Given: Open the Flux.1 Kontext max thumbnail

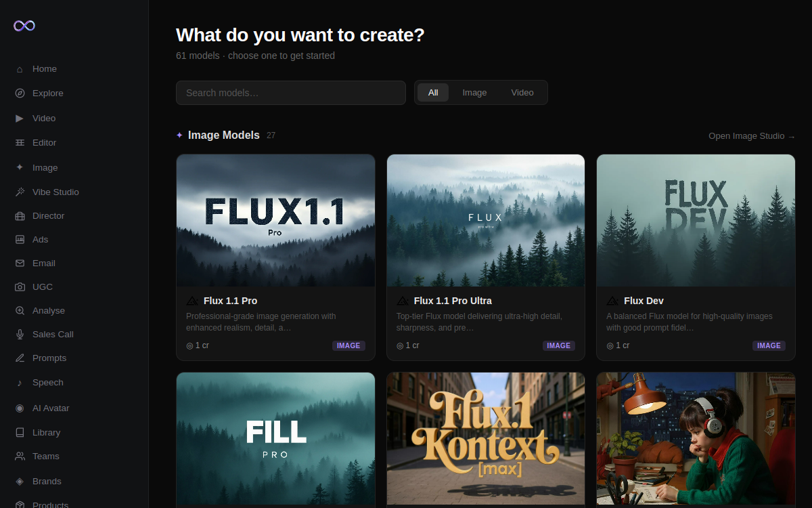Looking at the screenshot, I should click(x=486, y=438).
